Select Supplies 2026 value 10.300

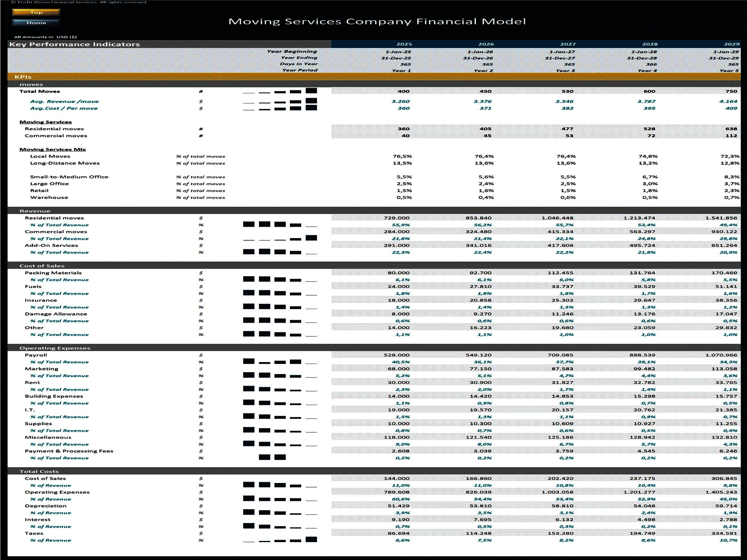[x=480, y=424]
